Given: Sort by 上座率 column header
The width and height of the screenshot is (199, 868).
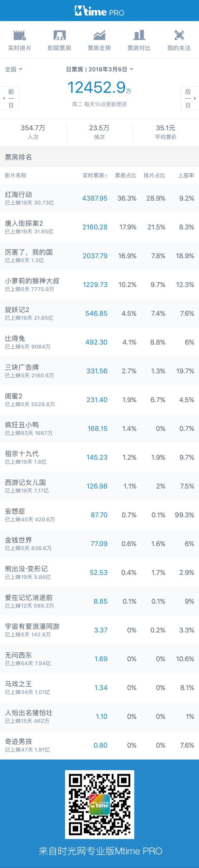Looking at the screenshot, I should tap(186, 176).
